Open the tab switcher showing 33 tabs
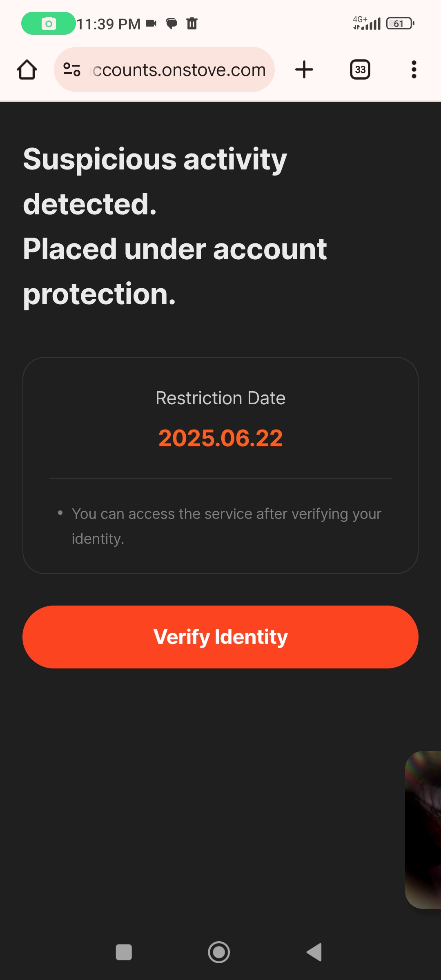Viewport: 441px width, 980px height. pyautogui.click(x=360, y=69)
